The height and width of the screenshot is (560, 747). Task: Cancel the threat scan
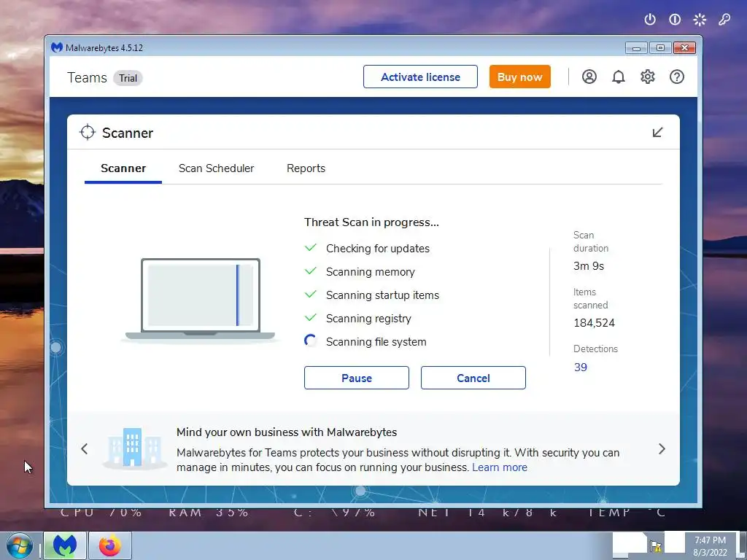click(x=473, y=378)
